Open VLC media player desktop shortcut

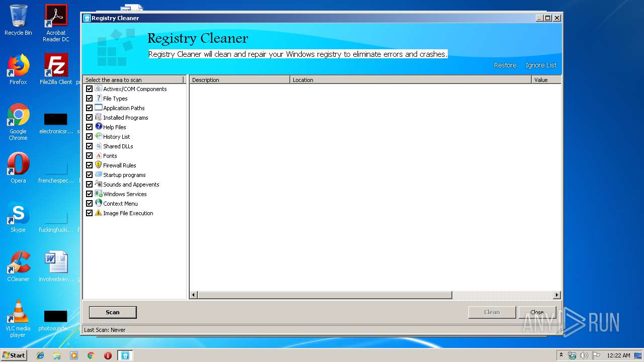(x=18, y=319)
